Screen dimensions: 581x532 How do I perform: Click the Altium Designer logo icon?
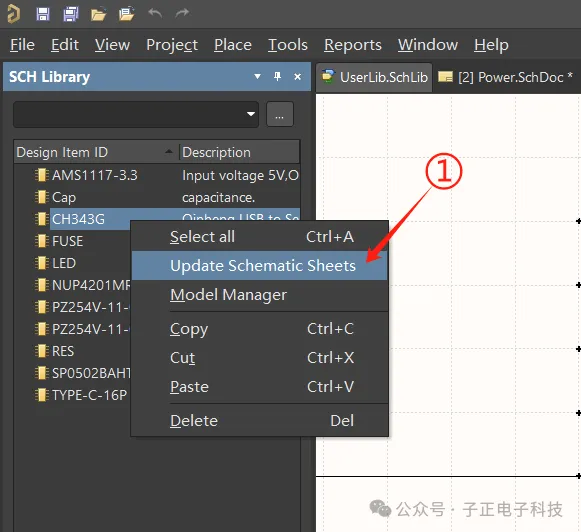click(x=13, y=14)
